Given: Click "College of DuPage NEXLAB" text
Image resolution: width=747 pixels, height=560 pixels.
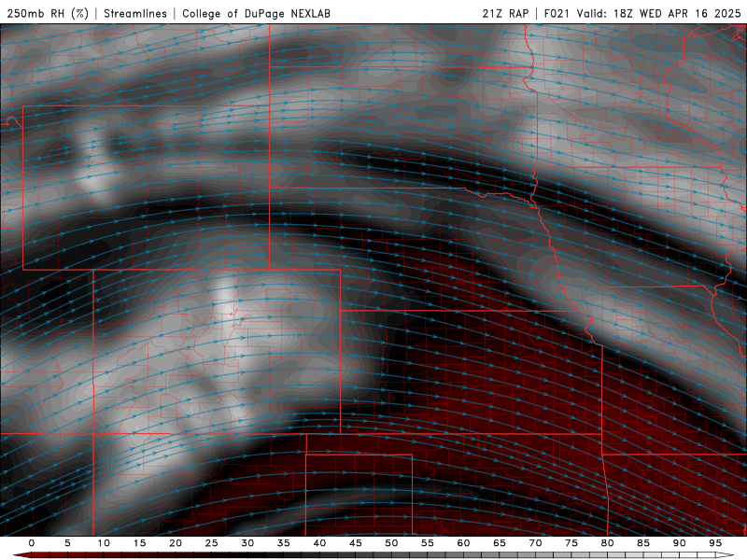Looking at the screenshot, I should click(x=256, y=13).
